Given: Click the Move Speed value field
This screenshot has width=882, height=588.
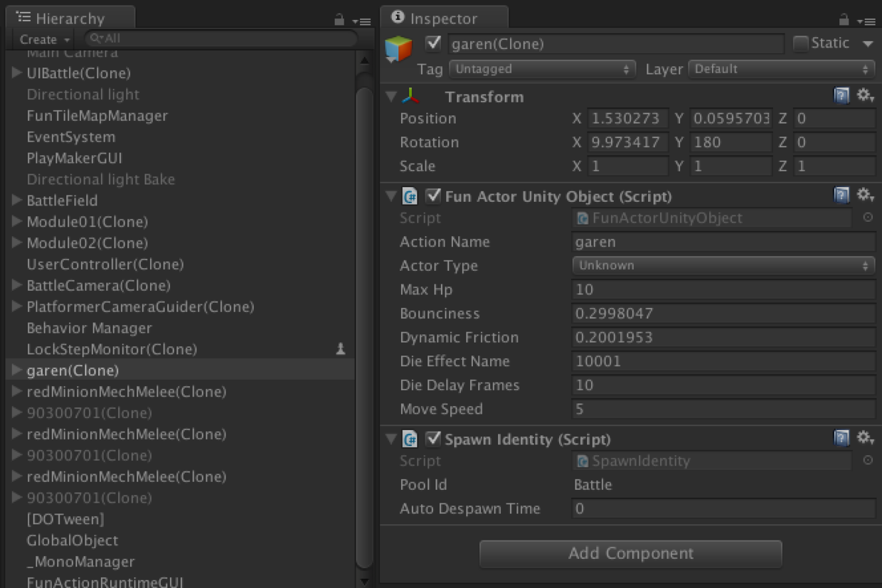Looking at the screenshot, I should 723,409.
